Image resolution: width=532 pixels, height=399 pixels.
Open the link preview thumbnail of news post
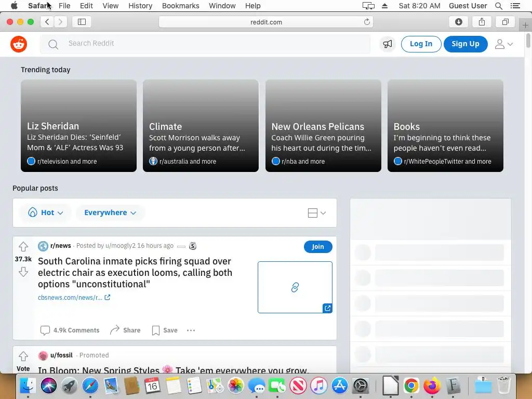pos(295,287)
